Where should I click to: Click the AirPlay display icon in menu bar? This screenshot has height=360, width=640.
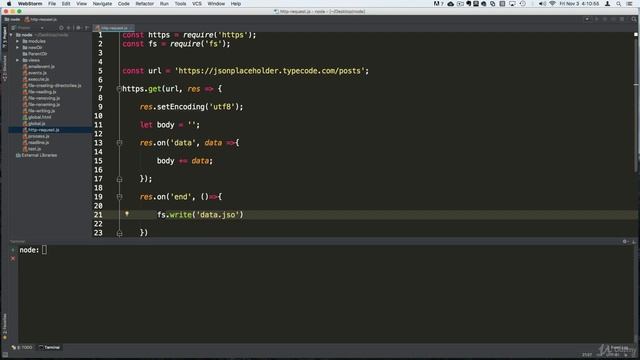[x=512, y=4]
